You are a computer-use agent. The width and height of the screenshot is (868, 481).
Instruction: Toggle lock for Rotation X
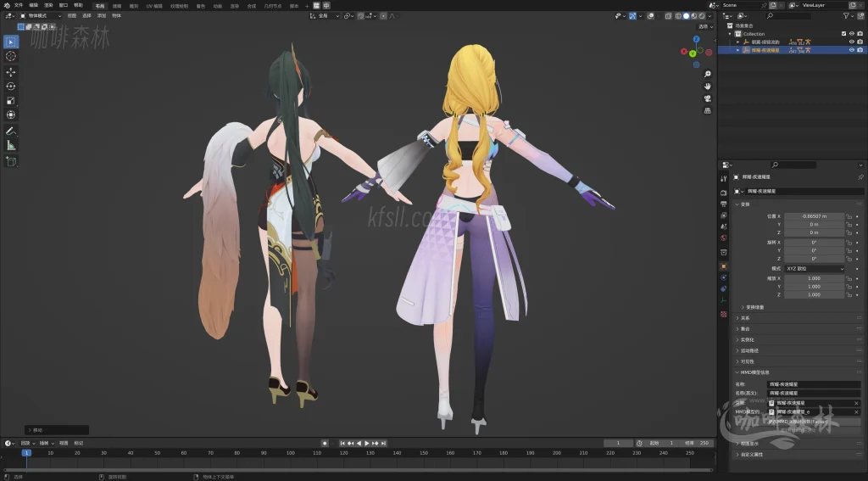tap(849, 242)
